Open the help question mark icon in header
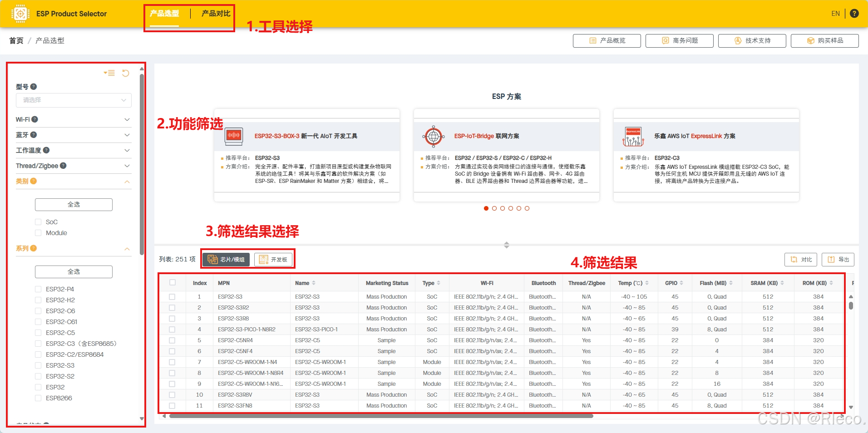The height and width of the screenshot is (433, 868). tap(854, 14)
